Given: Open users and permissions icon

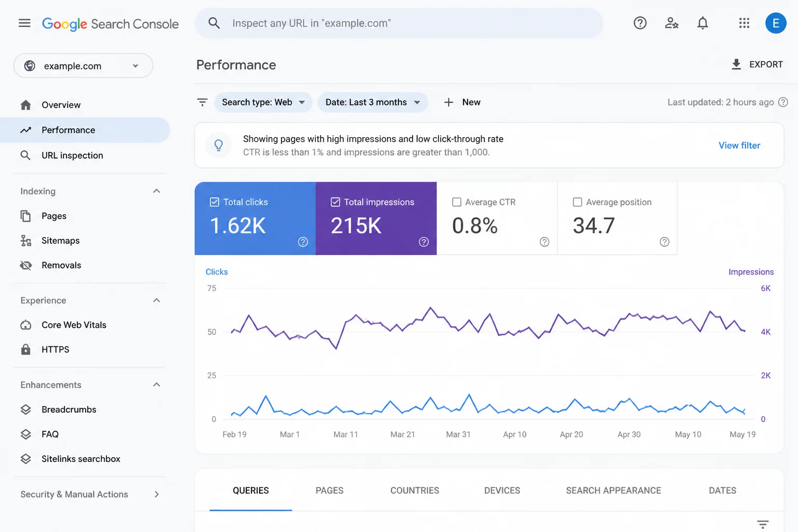Looking at the screenshot, I should 671,23.
